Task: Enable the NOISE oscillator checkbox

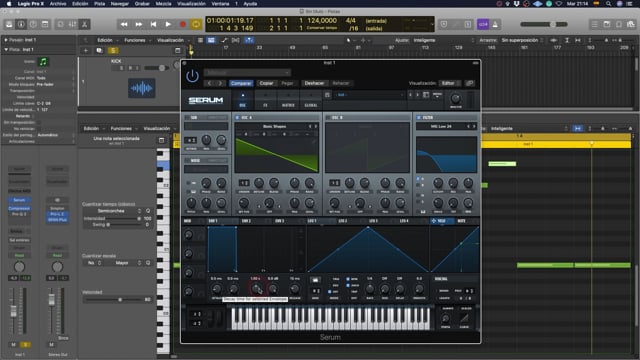Action: 187,160
